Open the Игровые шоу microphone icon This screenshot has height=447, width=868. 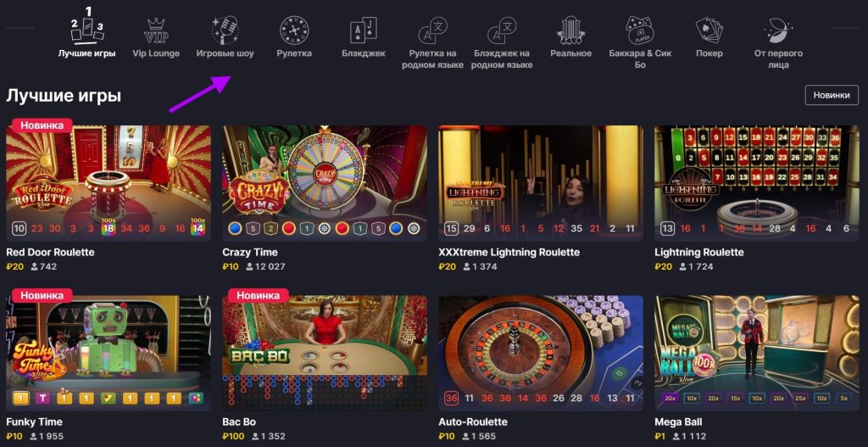225,31
